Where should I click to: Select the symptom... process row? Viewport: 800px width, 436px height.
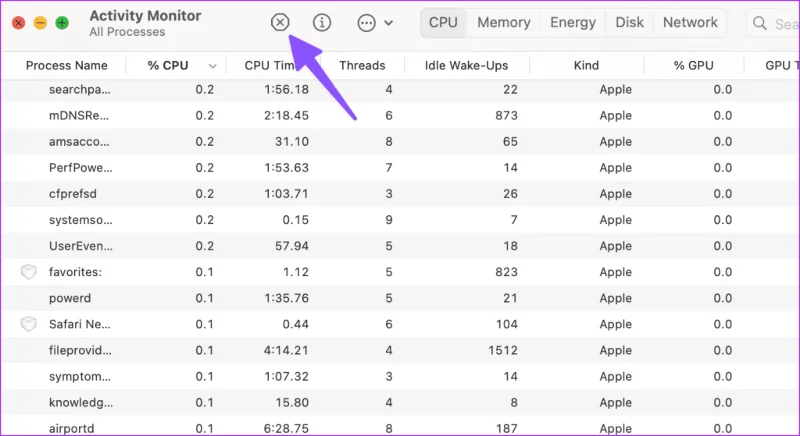point(400,376)
